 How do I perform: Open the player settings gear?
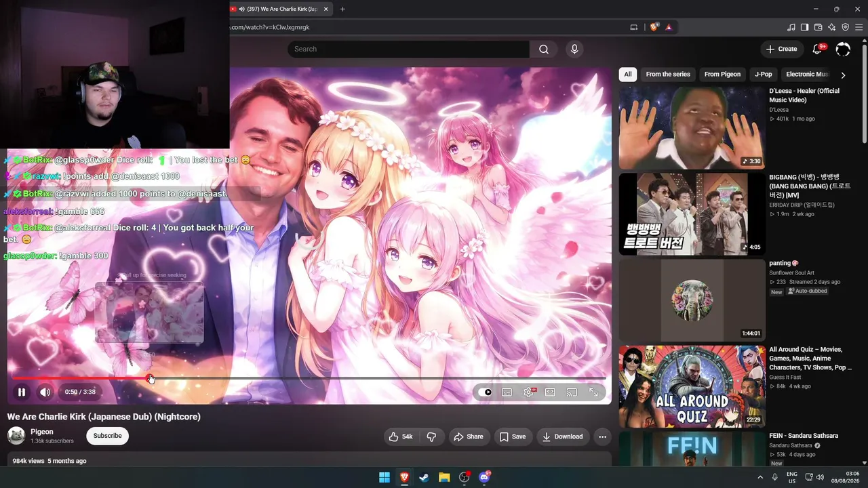coord(528,392)
